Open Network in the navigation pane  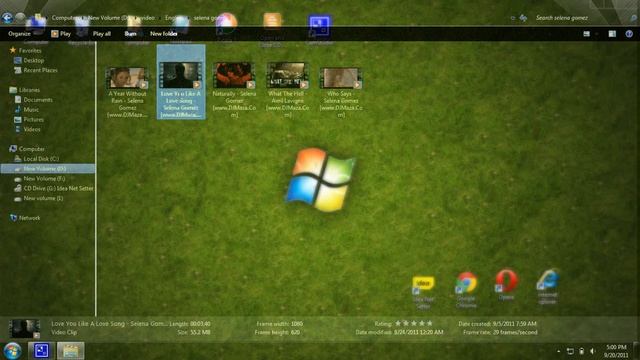[25, 218]
